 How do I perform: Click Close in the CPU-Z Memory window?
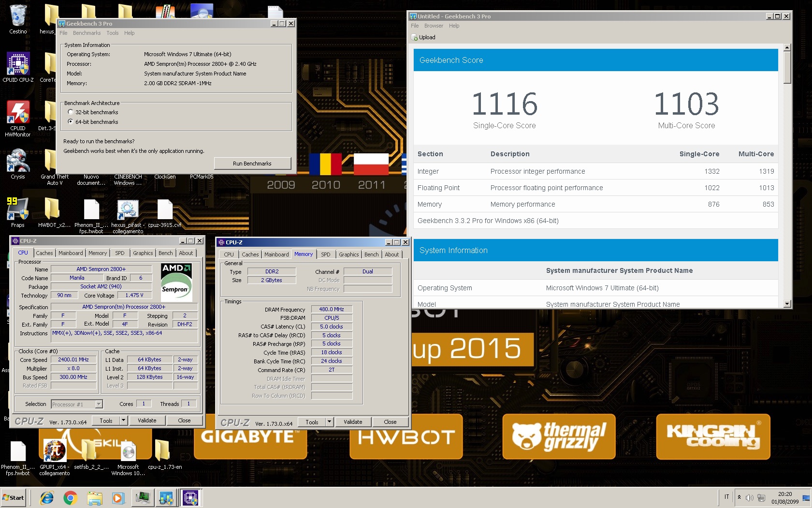point(390,422)
